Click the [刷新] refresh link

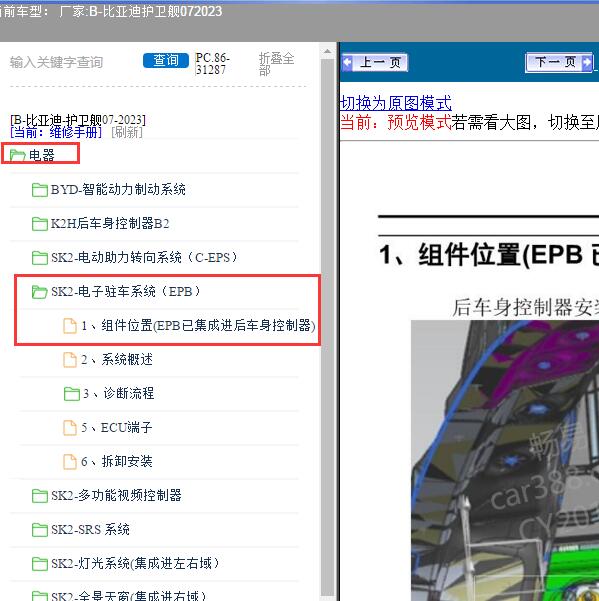[127, 133]
